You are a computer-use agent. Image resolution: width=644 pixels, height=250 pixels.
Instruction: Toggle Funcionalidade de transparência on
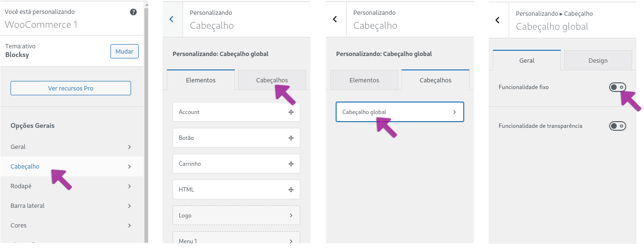click(x=617, y=126)
